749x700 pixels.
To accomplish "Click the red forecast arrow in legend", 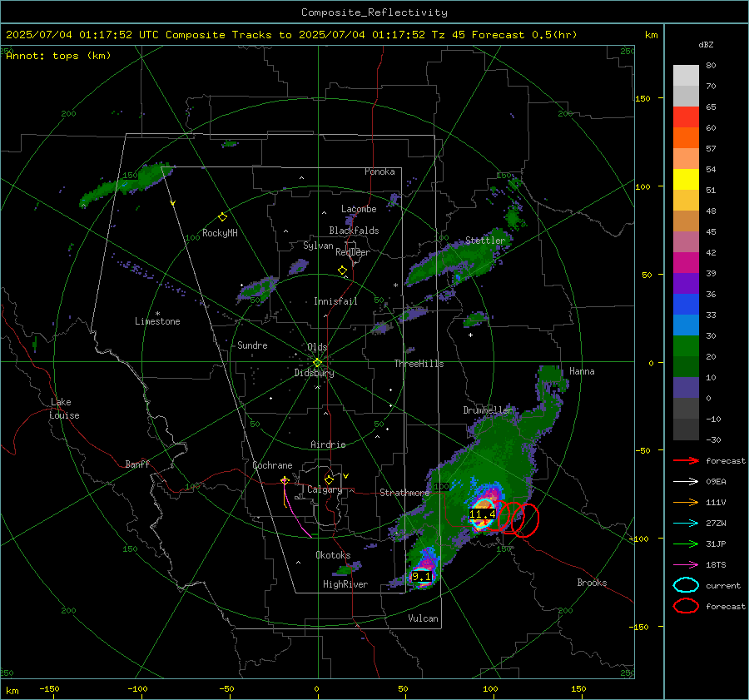I will pos(686,460).
